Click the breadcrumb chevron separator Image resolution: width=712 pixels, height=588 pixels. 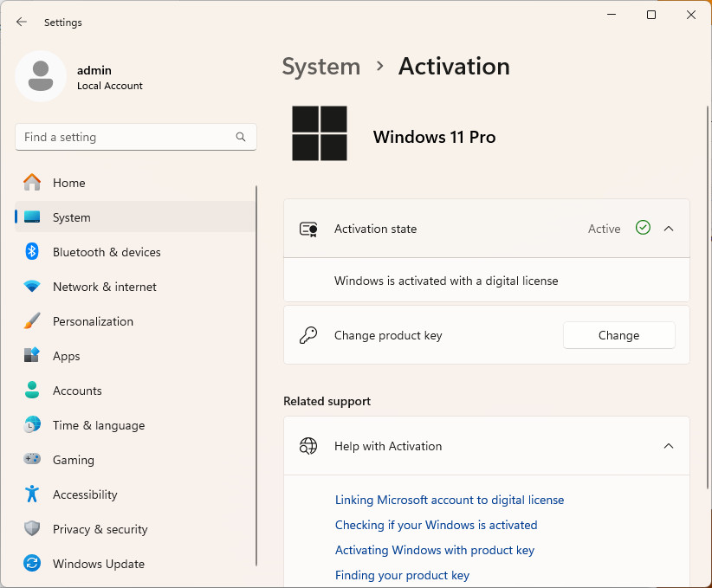coord(380,67)
